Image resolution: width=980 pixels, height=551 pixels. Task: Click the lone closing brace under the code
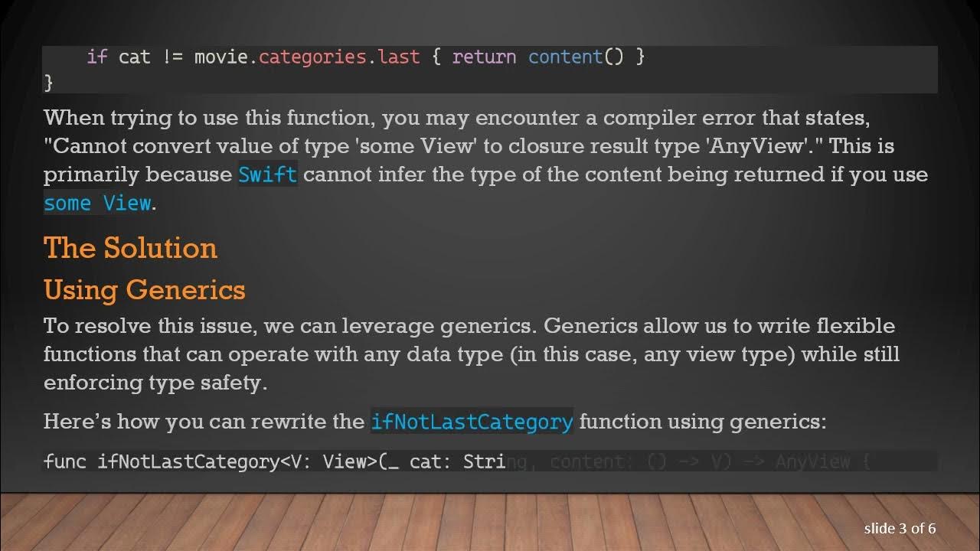pyautogui.click(x=49, y=82)
